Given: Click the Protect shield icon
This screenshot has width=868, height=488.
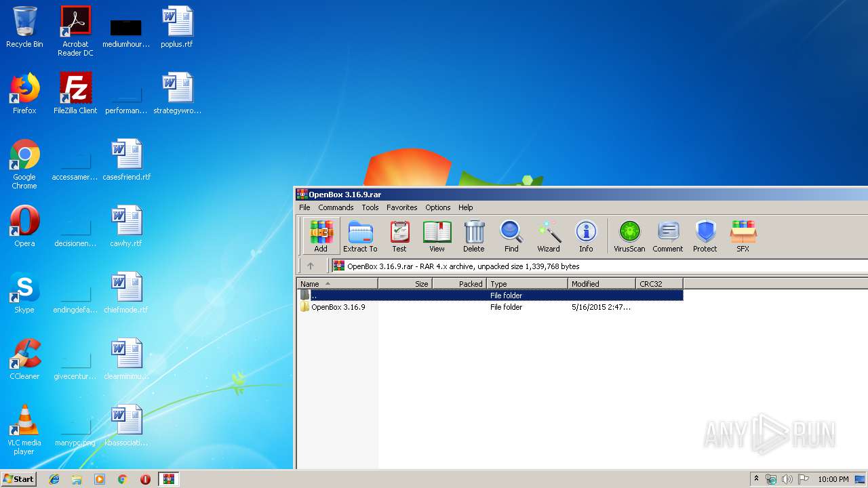Looking at the screenshot, I should pyautogui.click(x=705, y=236).
